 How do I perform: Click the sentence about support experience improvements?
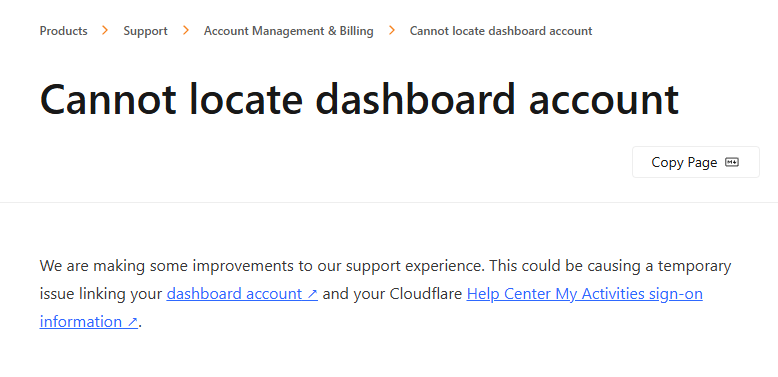coord(262,266)
